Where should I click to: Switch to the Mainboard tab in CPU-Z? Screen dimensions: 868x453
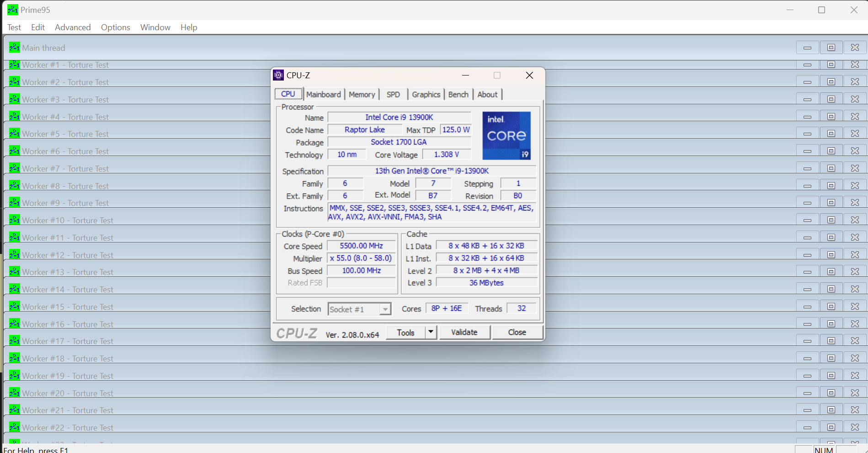point(324,94)
